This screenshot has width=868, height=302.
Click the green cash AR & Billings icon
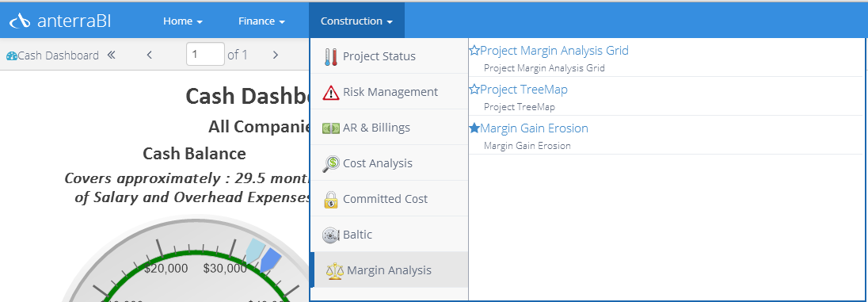[330, 128]
